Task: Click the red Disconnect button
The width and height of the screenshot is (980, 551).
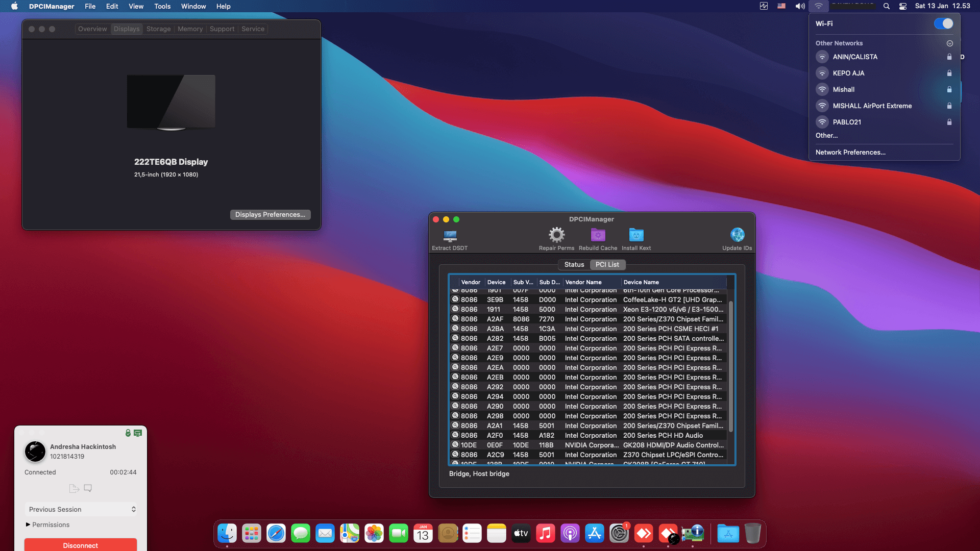Action: (x=81, y=545)
